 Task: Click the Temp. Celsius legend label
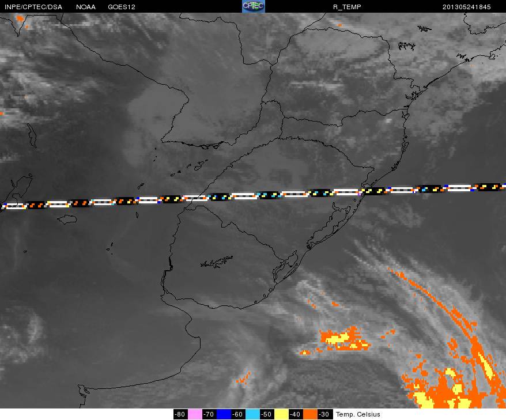point(358,414)
